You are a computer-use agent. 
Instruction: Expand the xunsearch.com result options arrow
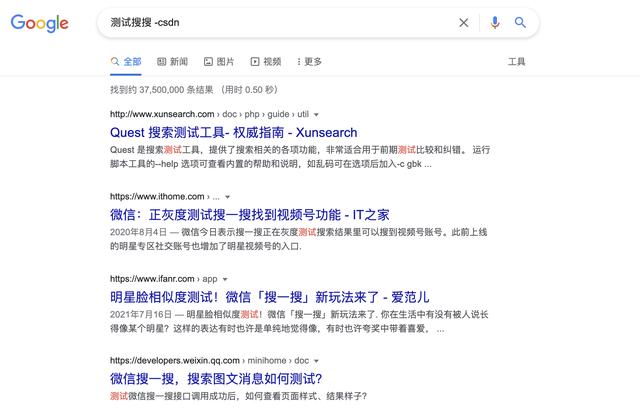[x=316, y=115]
